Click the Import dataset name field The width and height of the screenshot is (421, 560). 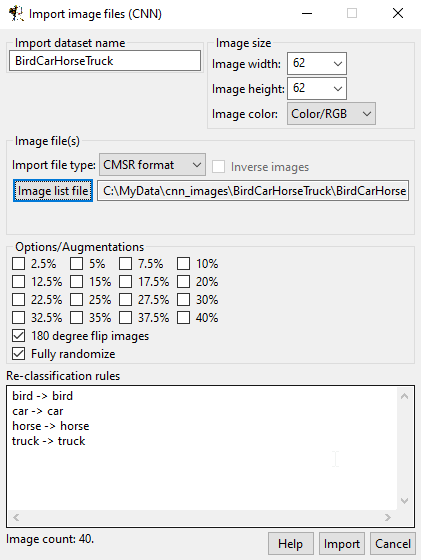point(105,61)
